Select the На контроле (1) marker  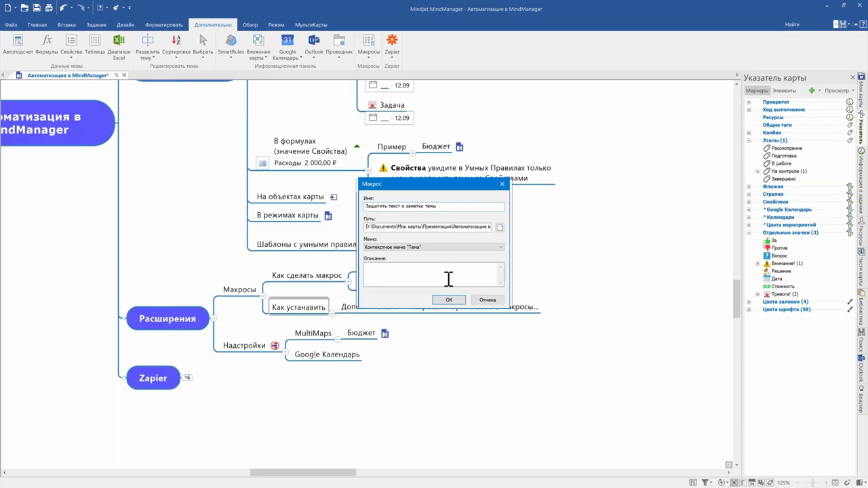click(x=789, y=171)
